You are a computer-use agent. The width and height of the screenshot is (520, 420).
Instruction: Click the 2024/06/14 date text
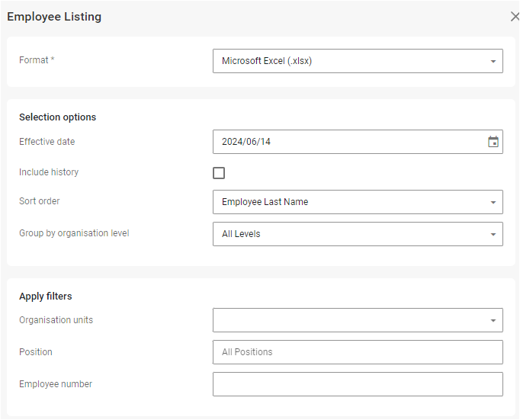(244, 142)
